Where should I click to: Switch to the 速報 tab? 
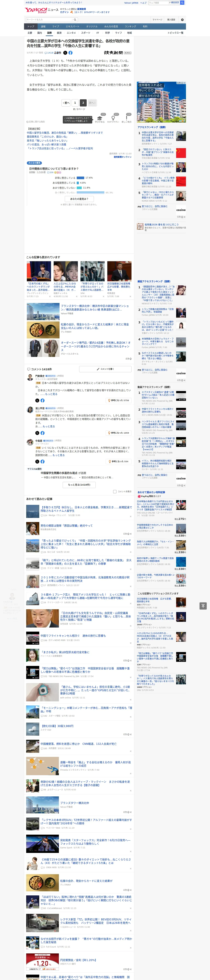coord(43,26)
